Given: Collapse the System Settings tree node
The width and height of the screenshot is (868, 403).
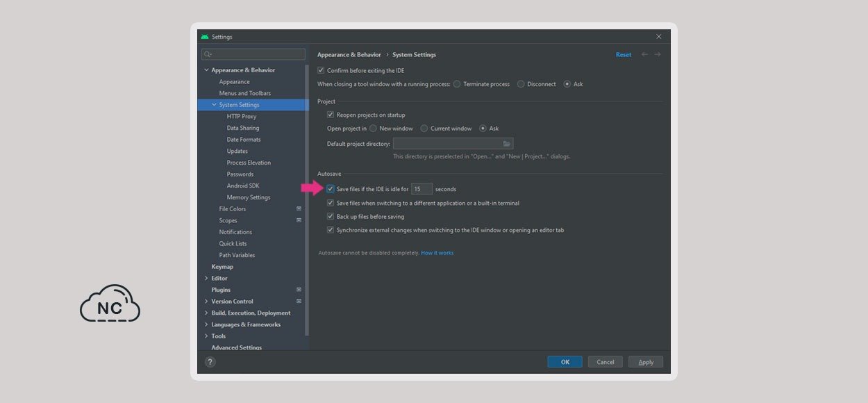Looking at the screenshot, I should pyautogui.click(x=215, y=105).
